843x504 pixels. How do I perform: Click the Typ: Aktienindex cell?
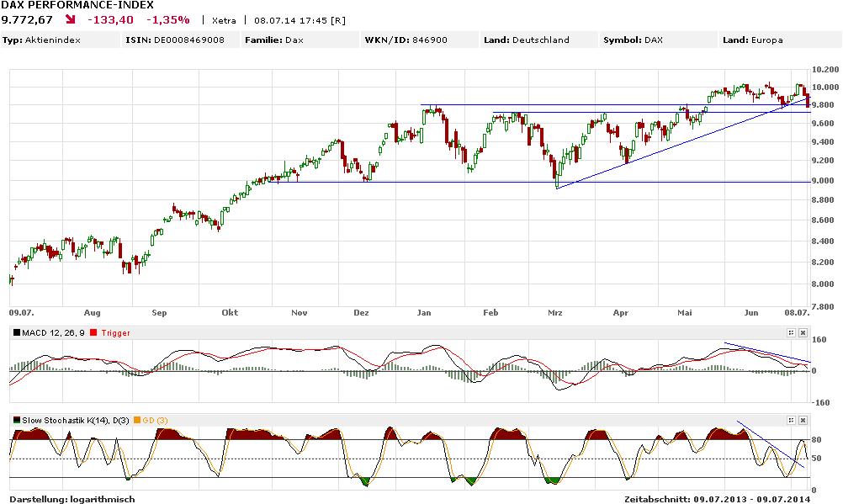(61, 40)
